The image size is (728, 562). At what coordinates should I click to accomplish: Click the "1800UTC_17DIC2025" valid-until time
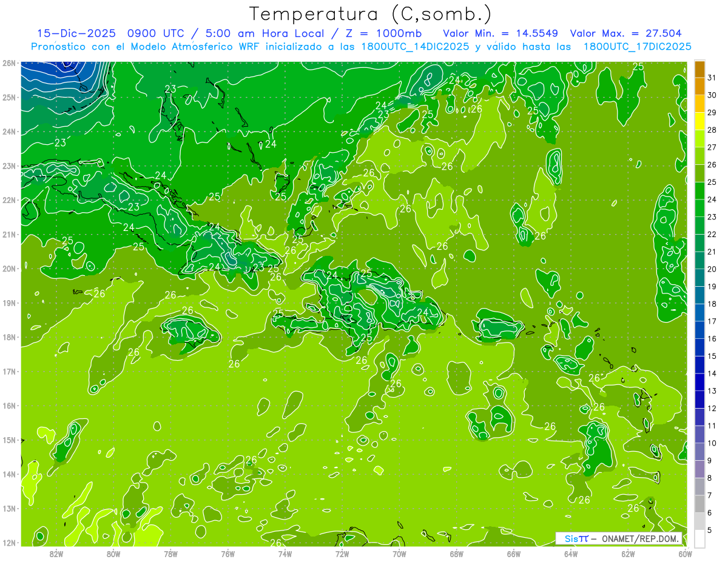[637, 47]
